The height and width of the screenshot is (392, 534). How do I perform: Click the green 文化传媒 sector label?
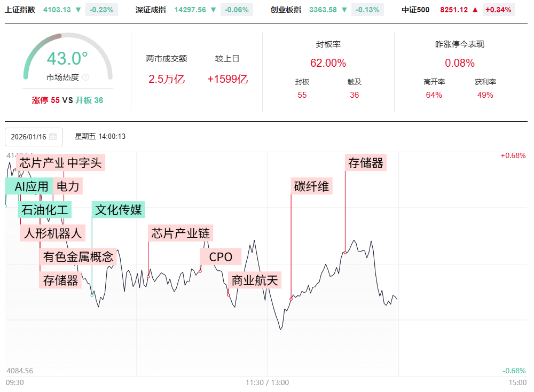[119, 210]
